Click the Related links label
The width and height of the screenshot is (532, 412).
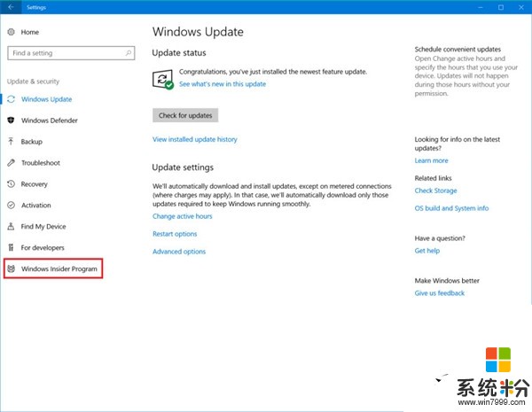pyautogui.click(x=433, y=178)
